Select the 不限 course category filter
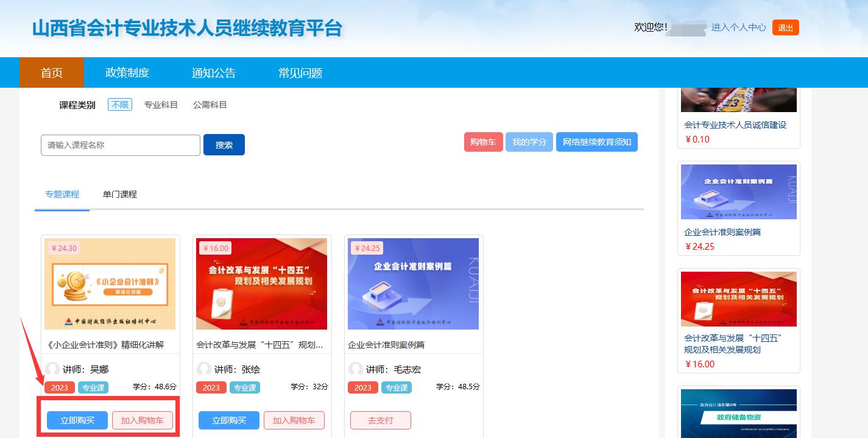868x438 pixels. coord(120,105)
